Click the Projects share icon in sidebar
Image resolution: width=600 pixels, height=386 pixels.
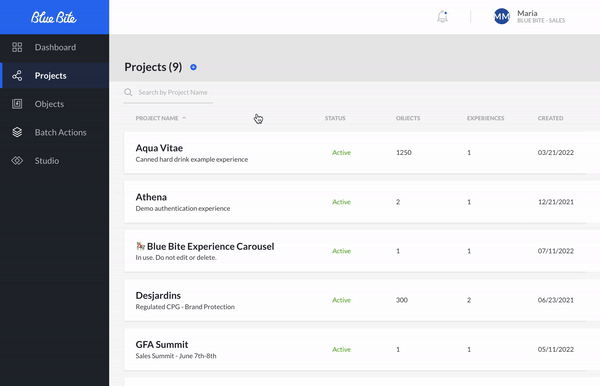point(17,75)
